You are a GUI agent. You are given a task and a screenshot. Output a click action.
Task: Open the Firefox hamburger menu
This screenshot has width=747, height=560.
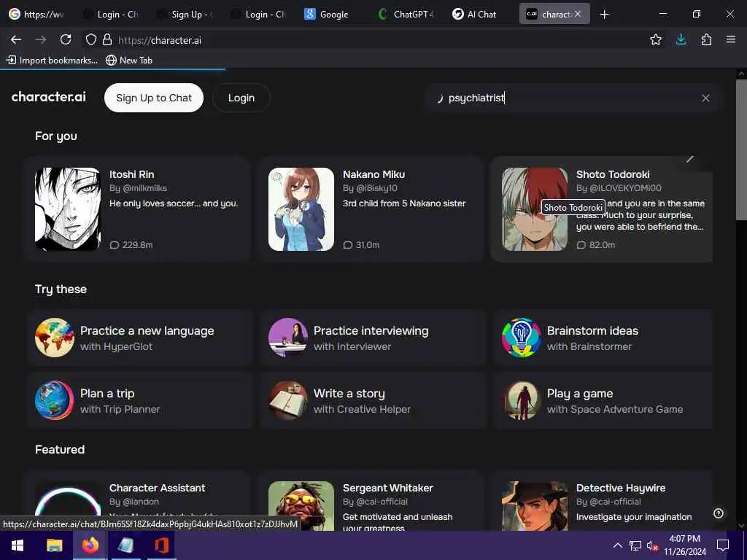[x=731, y=40]
